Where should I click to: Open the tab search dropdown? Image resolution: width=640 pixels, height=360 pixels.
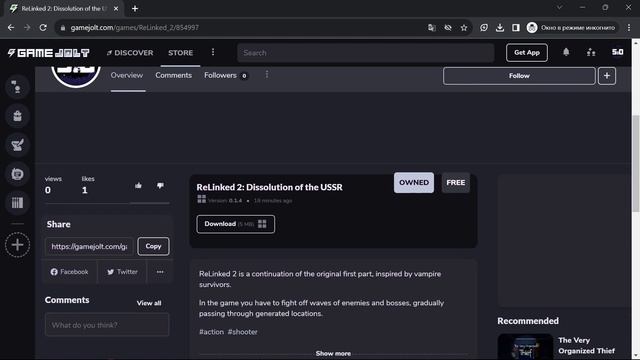[560, 7]
